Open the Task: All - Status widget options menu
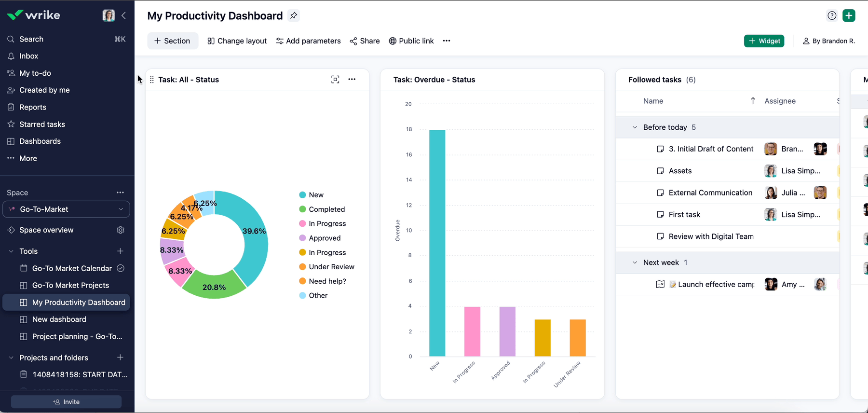868x413 pixels. (352, 80)
